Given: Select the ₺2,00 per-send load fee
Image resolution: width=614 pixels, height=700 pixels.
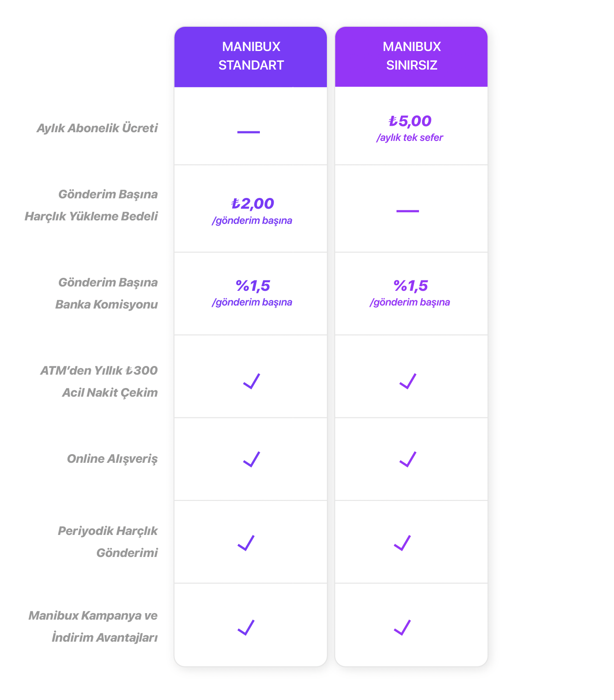Looking at the screenshot, I should click(x=252, y=204).
